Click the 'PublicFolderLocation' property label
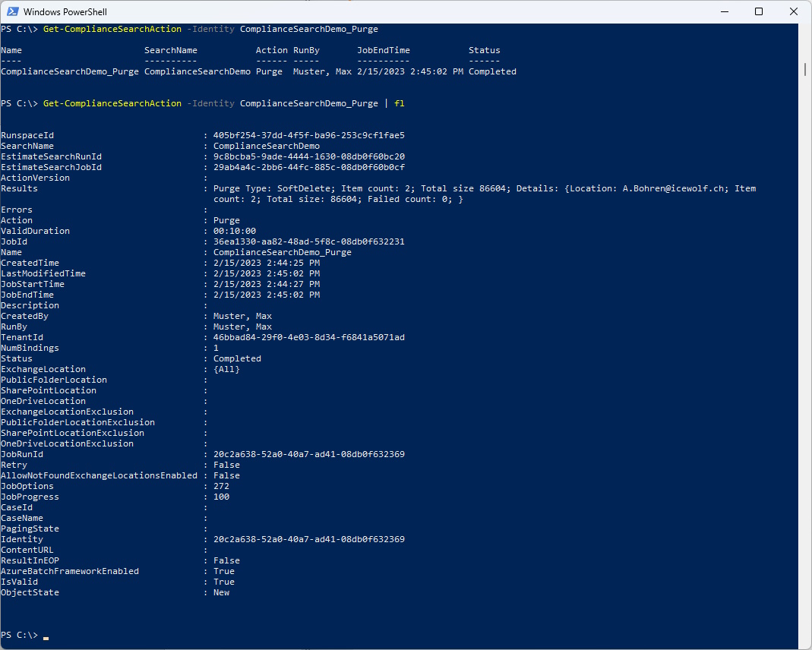 54,380
